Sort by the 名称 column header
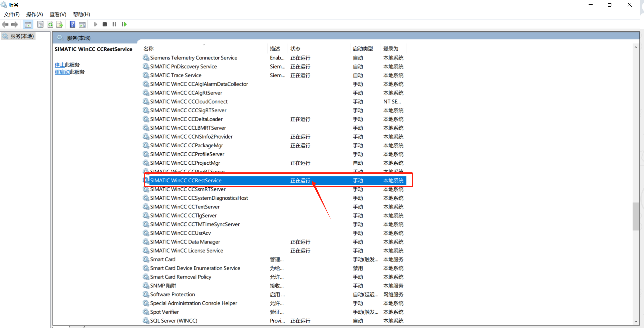Viewport: 644px width, 328px height. (205, 49)
